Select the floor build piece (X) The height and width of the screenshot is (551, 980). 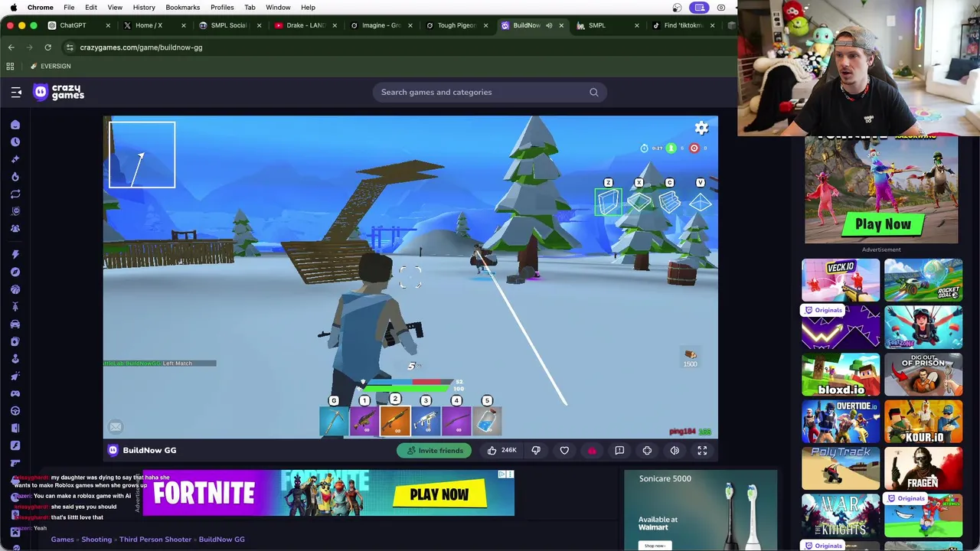coord(639,202)
